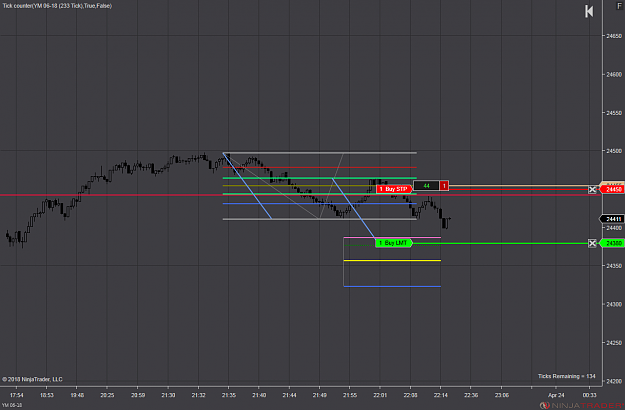
Task: Click the 17:54 time axis label
Action: click(16, 395)
